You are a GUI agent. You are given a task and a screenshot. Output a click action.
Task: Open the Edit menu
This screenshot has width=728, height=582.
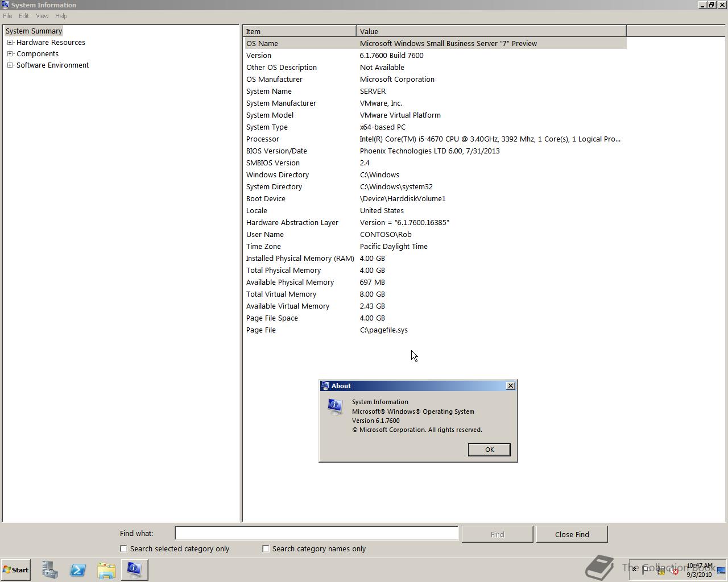(24, 16)
